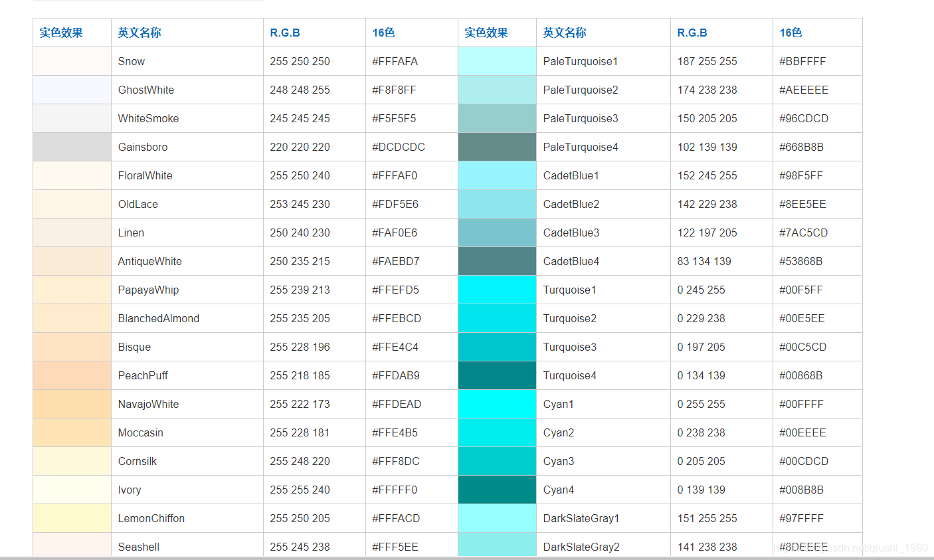This screenshot has height=560, width=934.
Task: Select the Cyan4 color swatch
Action: [x=497, y=490]
